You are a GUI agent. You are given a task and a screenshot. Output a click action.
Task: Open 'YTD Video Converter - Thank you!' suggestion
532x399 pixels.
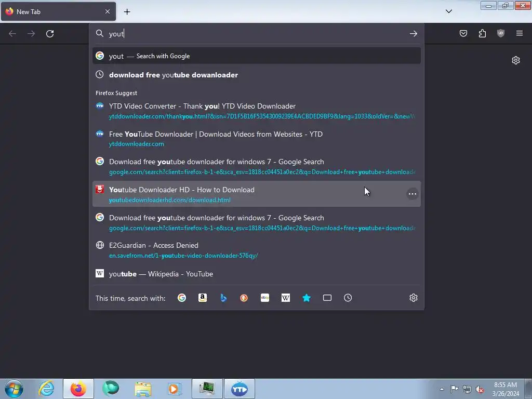[257, 111]
